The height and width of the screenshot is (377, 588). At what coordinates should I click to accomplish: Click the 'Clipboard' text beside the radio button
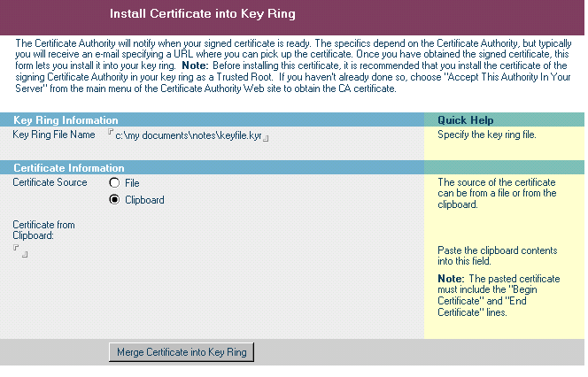tap(144, 200)
